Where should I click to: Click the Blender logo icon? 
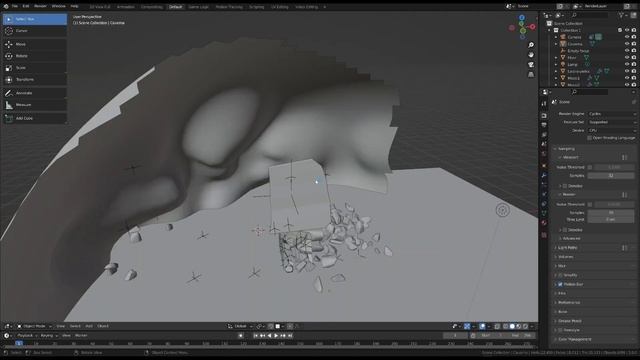point(6,6)
